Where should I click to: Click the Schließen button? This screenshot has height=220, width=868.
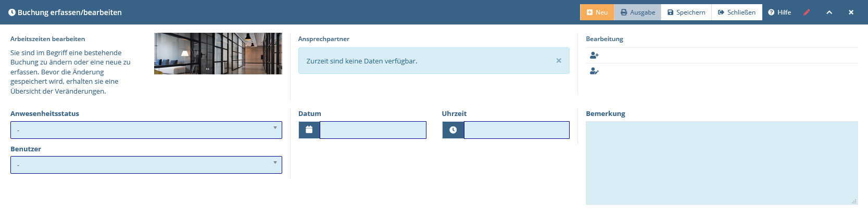coord(737,12)
